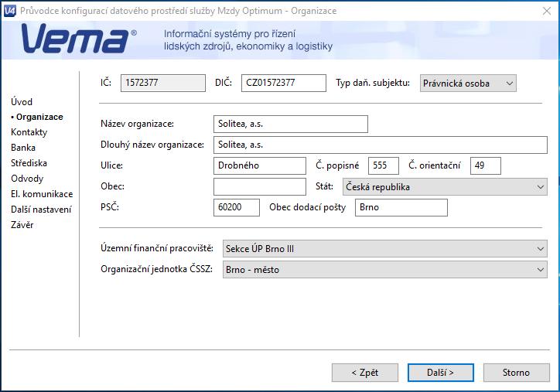Click the Č. orientační field with 49
The image size is (560, 392).
(485, 165)
